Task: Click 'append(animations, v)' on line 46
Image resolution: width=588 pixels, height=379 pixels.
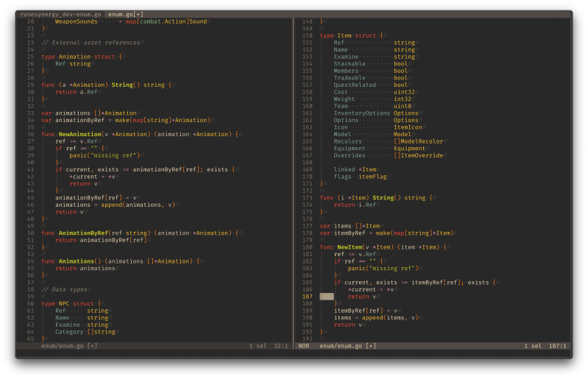Action: [x=138, y=205]
